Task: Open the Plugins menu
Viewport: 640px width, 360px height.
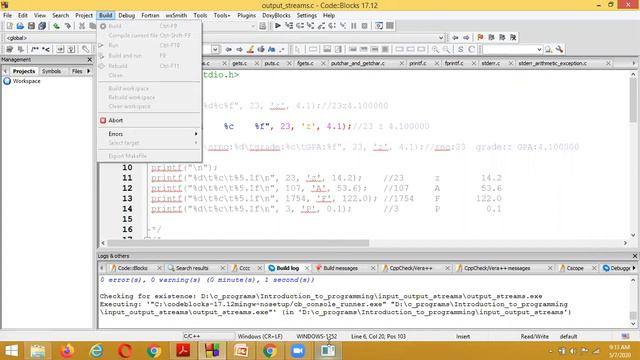Action: 247,16
